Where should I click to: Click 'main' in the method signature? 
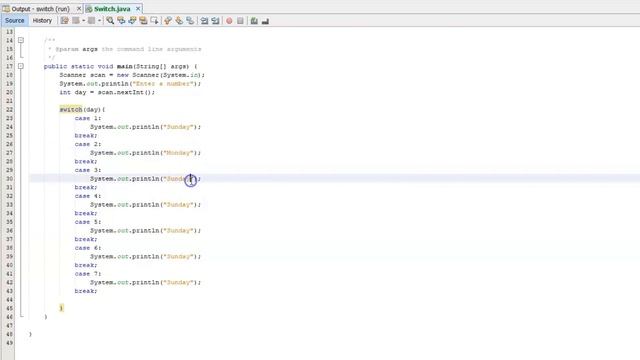coord(124,66)
